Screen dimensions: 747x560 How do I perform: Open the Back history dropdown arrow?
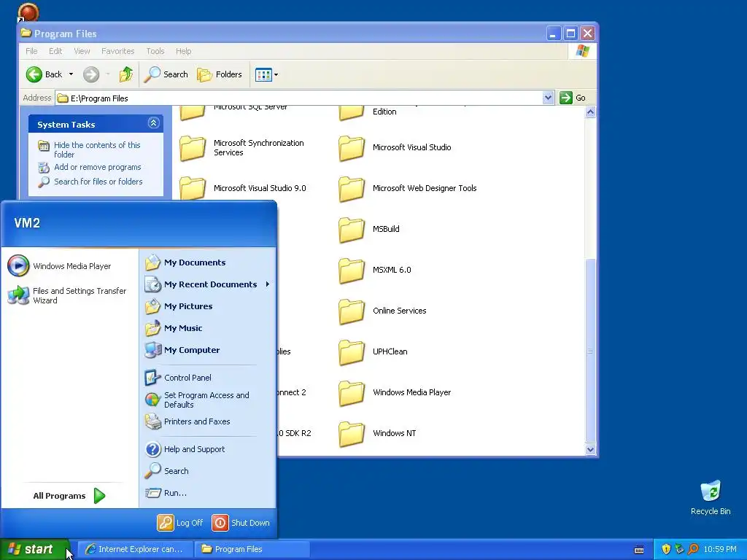[x=71, y=74]
